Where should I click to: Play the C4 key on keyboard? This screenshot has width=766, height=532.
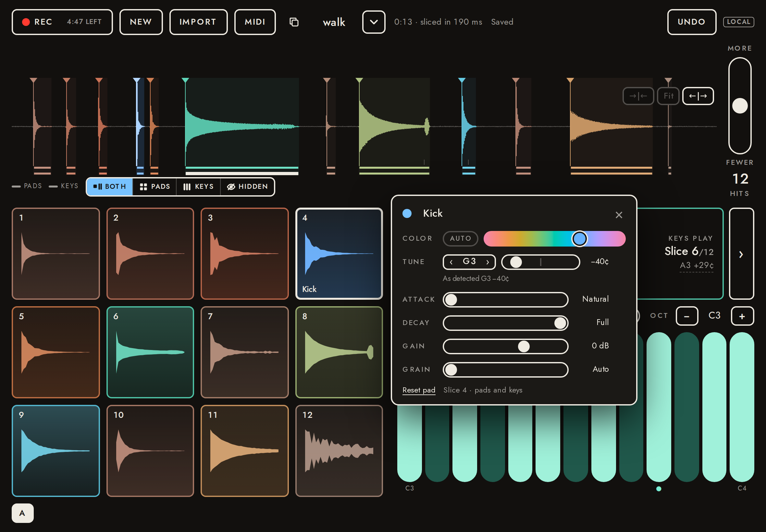(x=742, y=407)
